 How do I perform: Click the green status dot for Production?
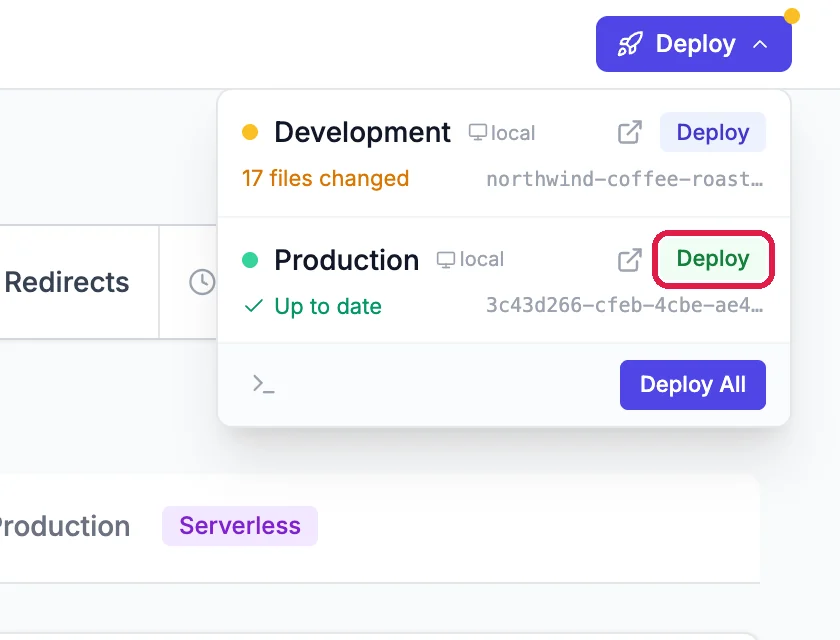point(250,260)
